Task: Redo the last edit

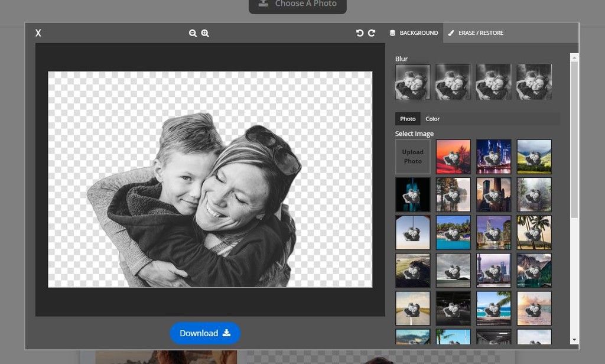Action: point(372,33)
